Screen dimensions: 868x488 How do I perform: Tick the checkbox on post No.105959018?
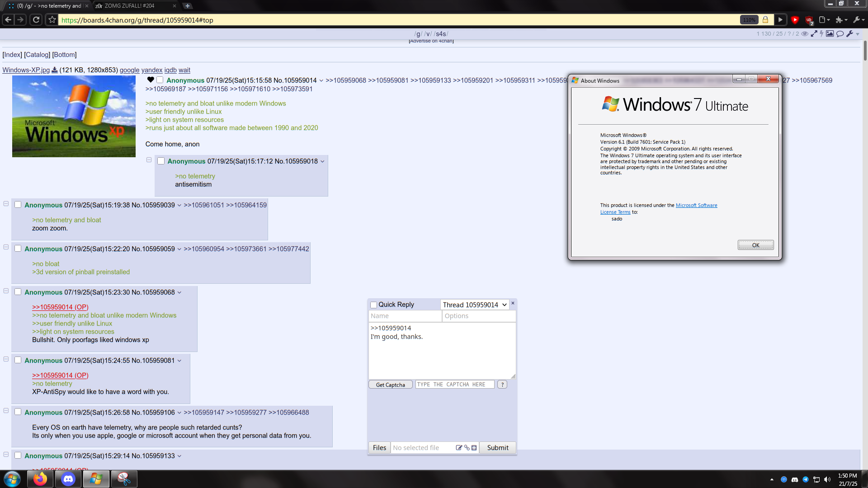pyautogui.click(x=161, y=161)
